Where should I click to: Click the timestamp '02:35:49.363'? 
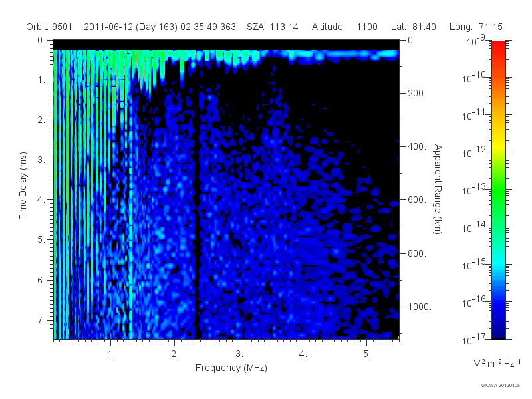tap(208, 27)
